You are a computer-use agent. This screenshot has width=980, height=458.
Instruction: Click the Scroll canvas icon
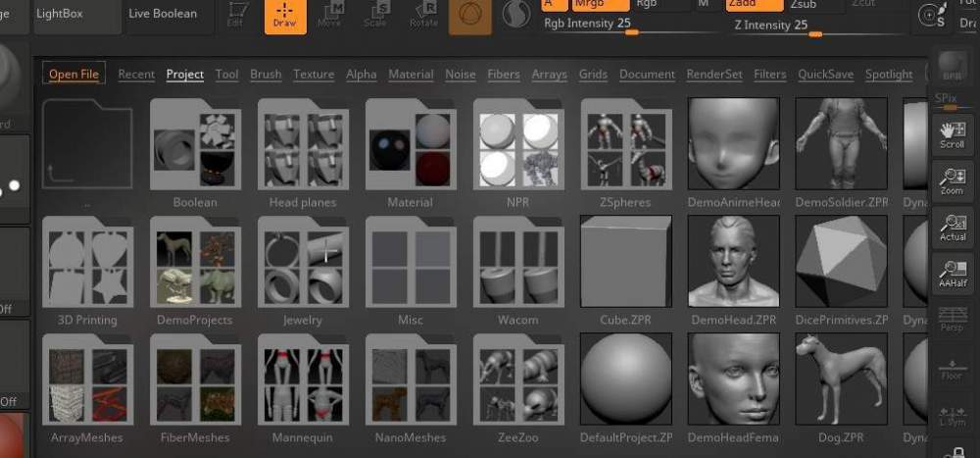(952, 135)
